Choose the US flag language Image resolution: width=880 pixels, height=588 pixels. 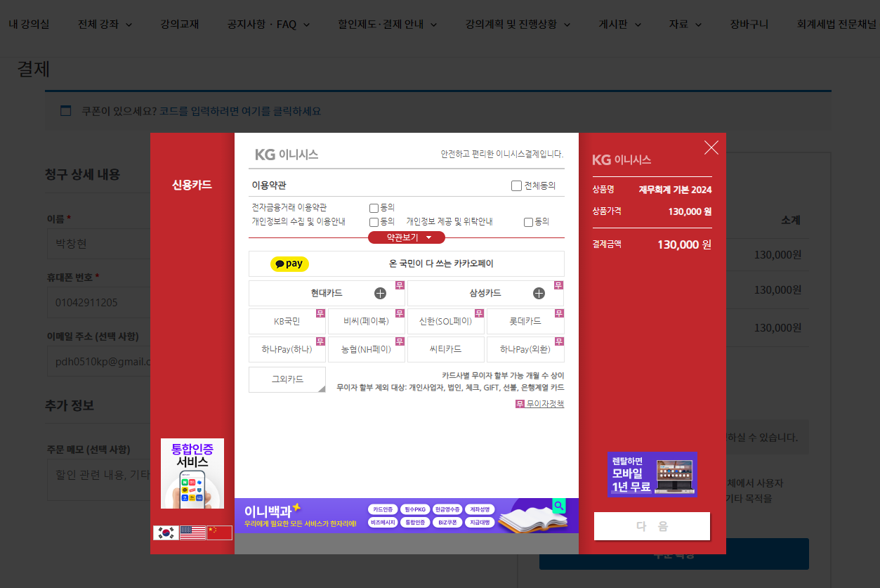coord(192,533)
